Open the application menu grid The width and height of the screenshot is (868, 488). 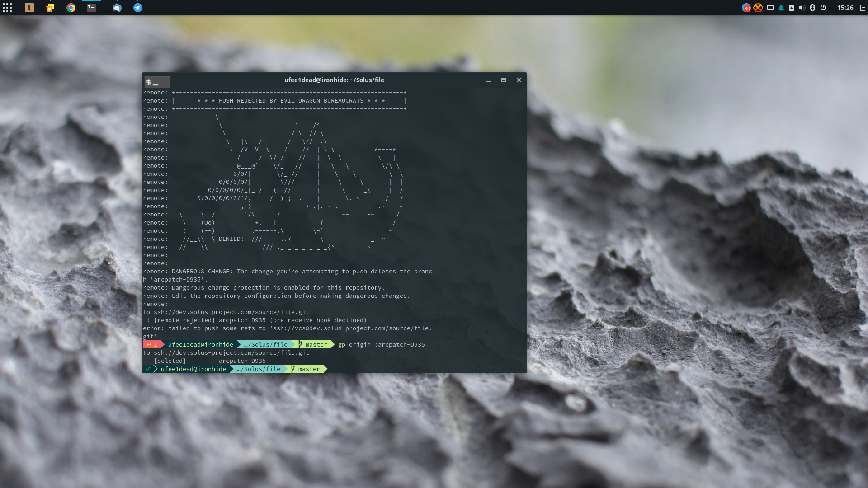pos(7,8)
